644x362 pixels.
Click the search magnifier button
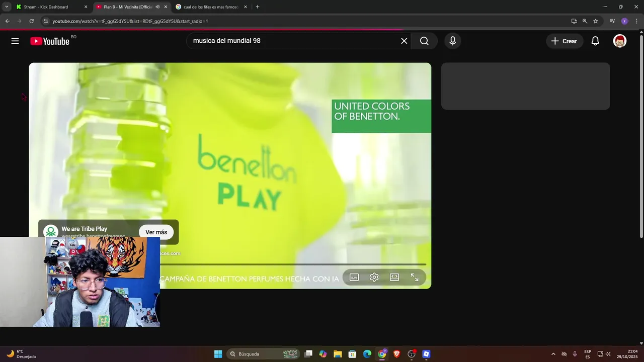[x=424, y=41]
